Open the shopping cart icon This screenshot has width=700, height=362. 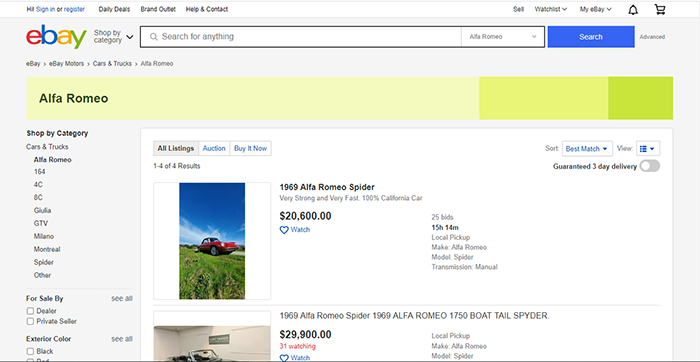pyautogui.click(x=660, y=9)
